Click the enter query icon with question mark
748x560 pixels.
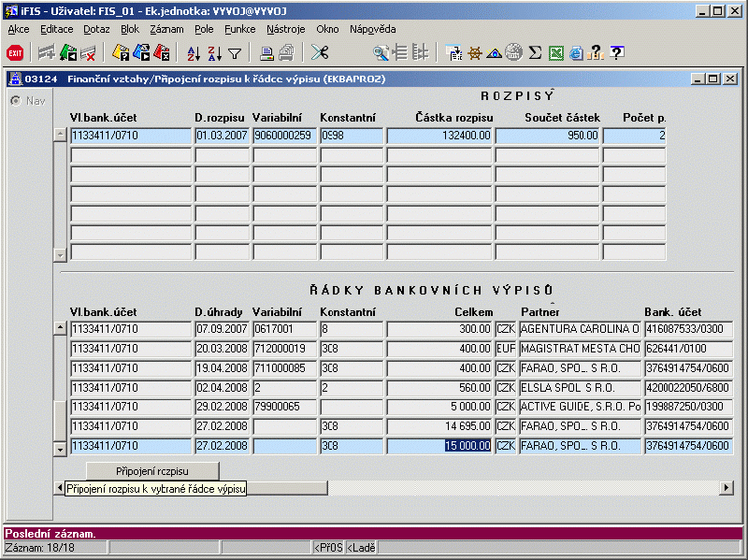[x=121, y=52]
